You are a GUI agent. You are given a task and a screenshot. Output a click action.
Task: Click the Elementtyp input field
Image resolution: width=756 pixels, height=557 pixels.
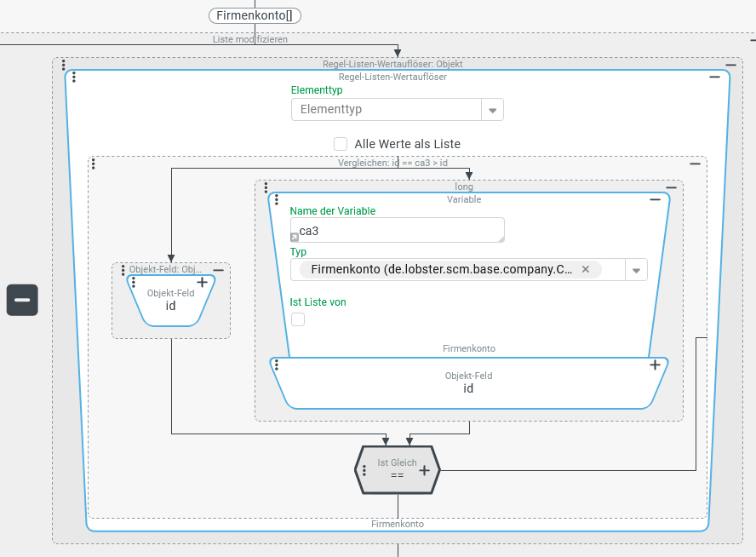pos(387,110)
